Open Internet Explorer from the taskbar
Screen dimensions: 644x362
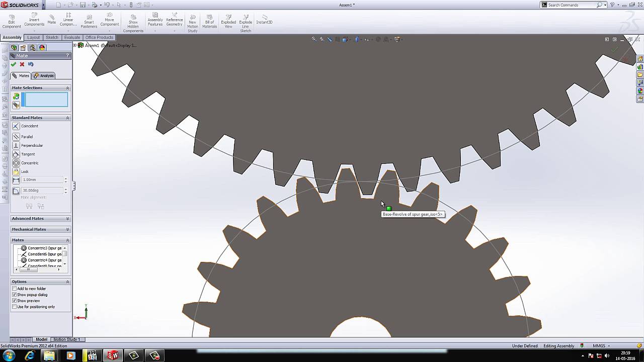[29, 356]
